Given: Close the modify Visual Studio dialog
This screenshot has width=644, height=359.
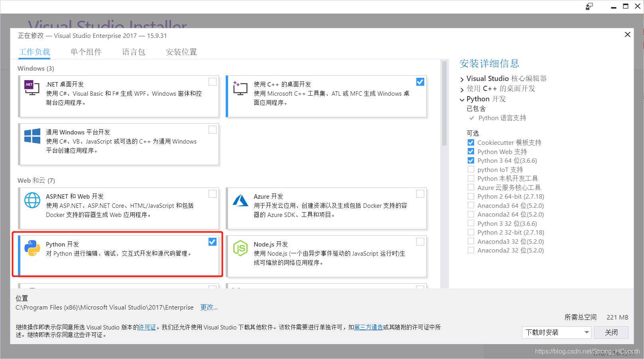Looking at the screenshot, I should tap(628, 35).
